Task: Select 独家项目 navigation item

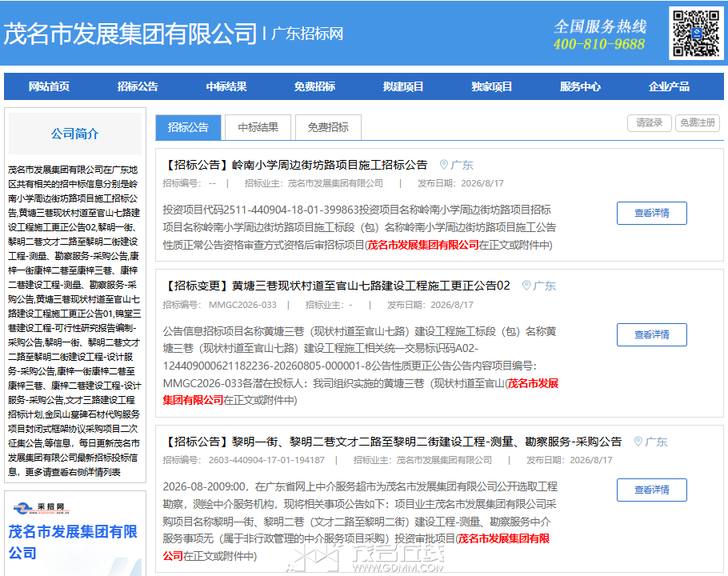Action: [x=492, y=86]
